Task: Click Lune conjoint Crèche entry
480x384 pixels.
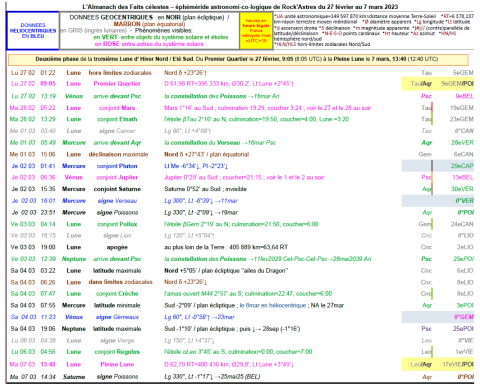Action: [117, 294]
